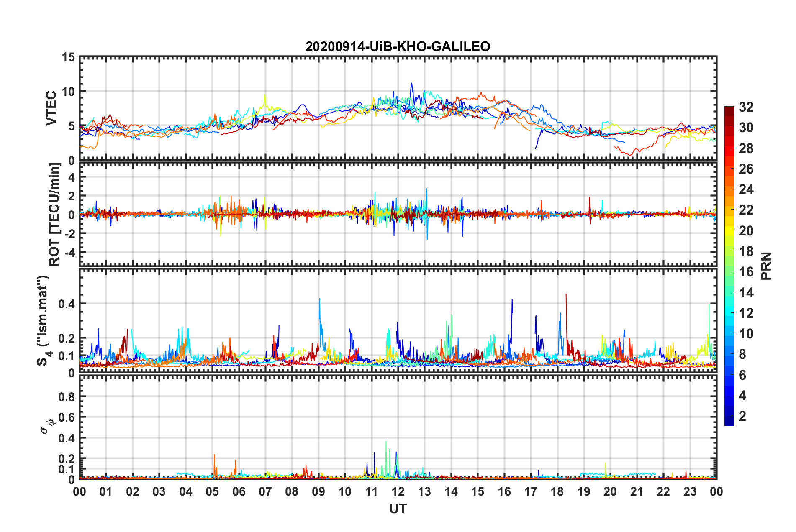The height and width of the screenshot is (532, 796).
Task: Click colorbar tick value 2
Action: 742,416
